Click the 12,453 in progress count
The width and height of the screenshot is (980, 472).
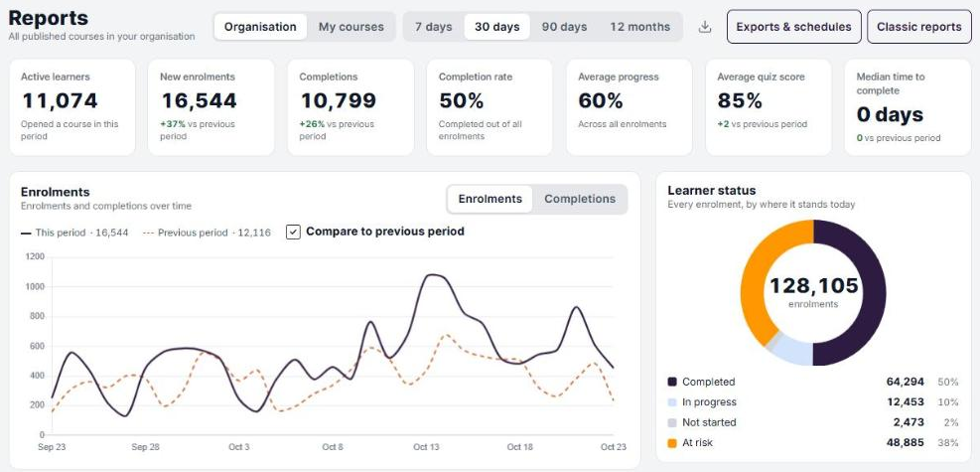pyautogui.click(x=905, y=402)
